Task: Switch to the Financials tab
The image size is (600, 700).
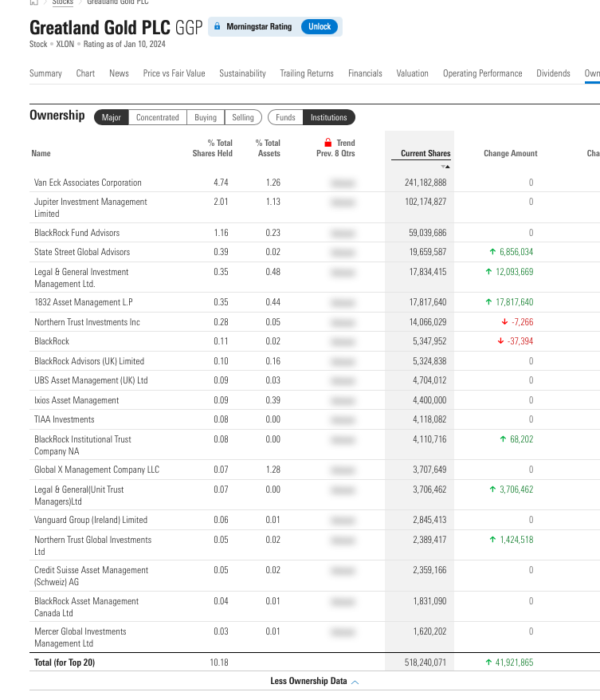Action: point(365,73)
